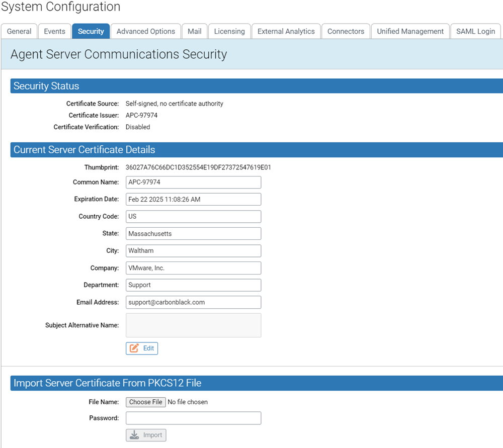Open the Licensing tab
This screenshot has width=503, height=448.
click(x=229, y=31)
